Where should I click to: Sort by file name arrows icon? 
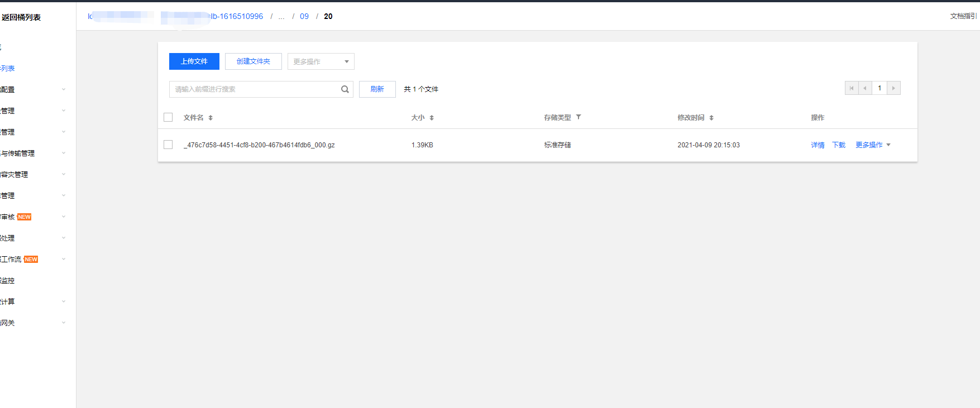211,118
